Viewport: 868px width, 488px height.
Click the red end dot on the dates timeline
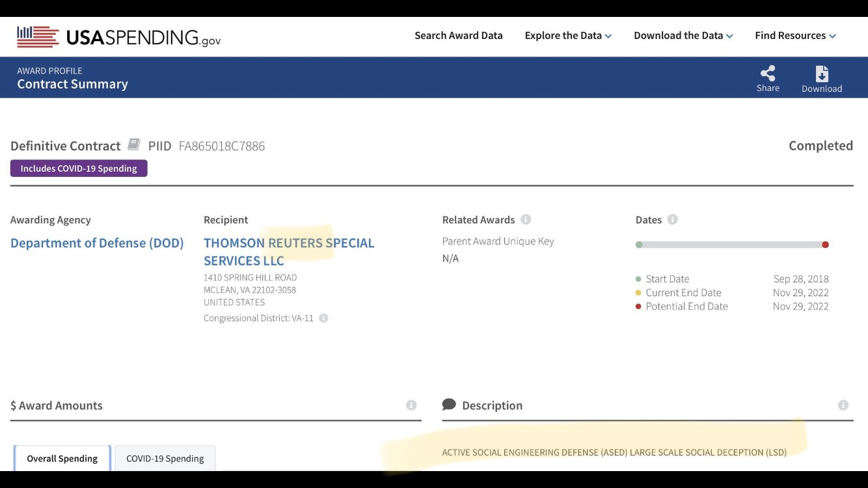825,245
